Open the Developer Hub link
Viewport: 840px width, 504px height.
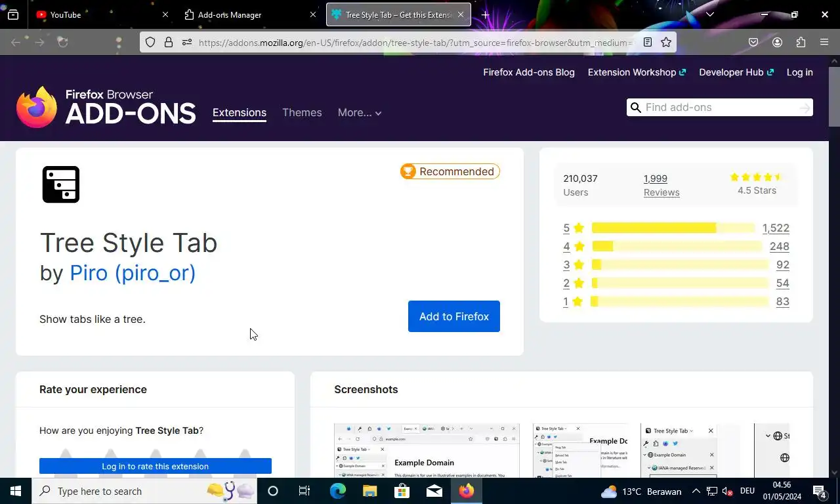pyautogui.click(x=736, y=72)
